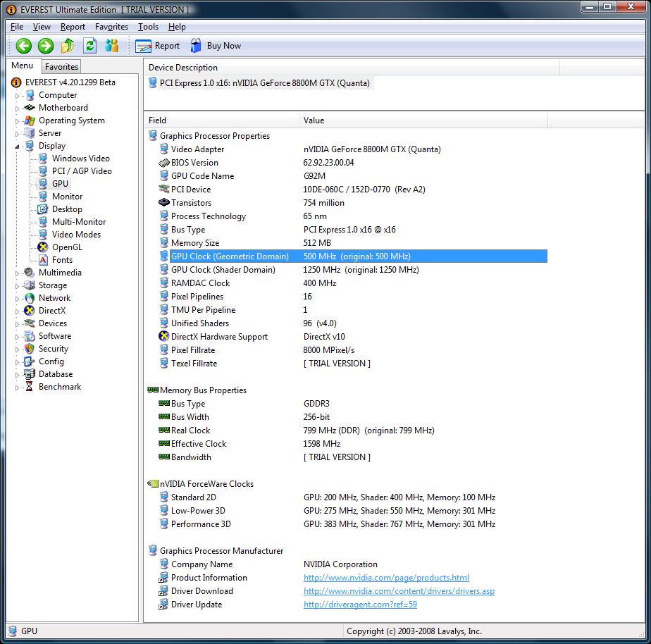Click the Database icon in tree

pos(30,374)
